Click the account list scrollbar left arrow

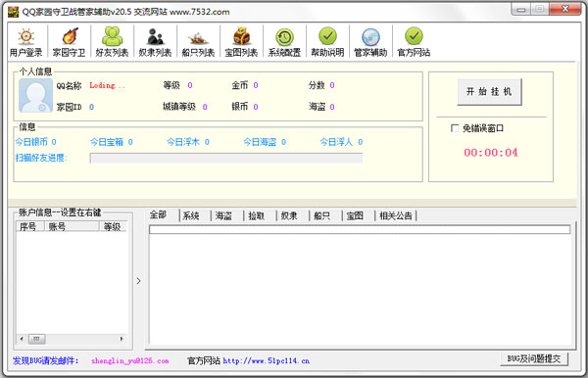coord(22,339)
